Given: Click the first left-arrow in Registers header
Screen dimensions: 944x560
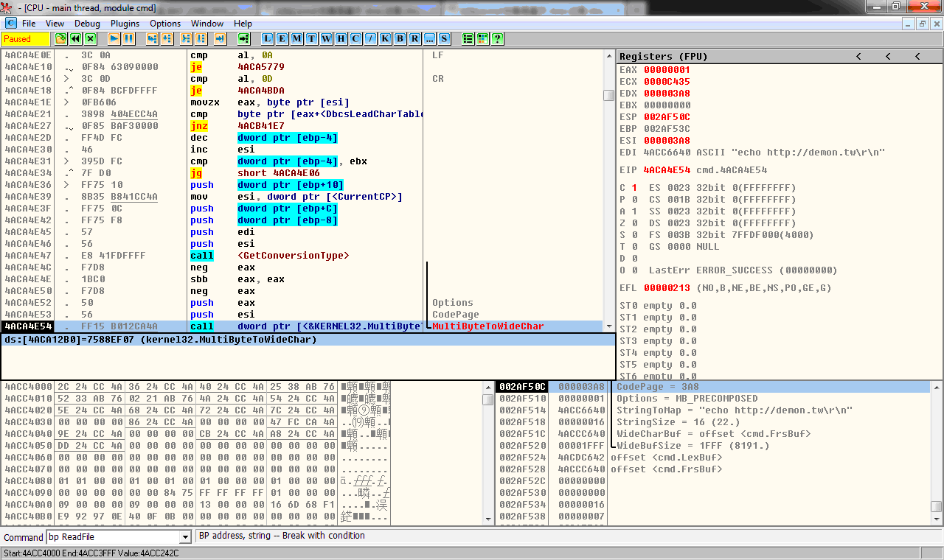Looking at the screenshot, I should pyautogui.click(x=858, y=56).
